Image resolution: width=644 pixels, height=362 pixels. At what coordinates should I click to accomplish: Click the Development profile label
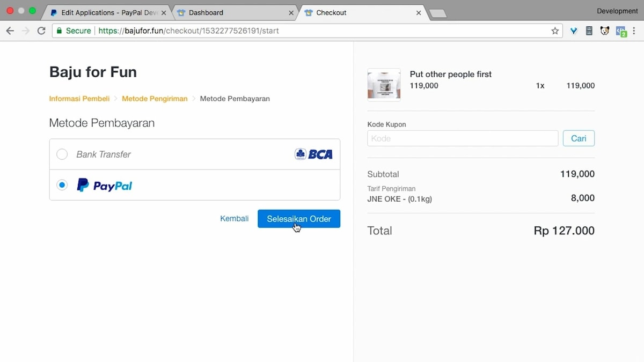pyautogui.click(x=617, y=11)
